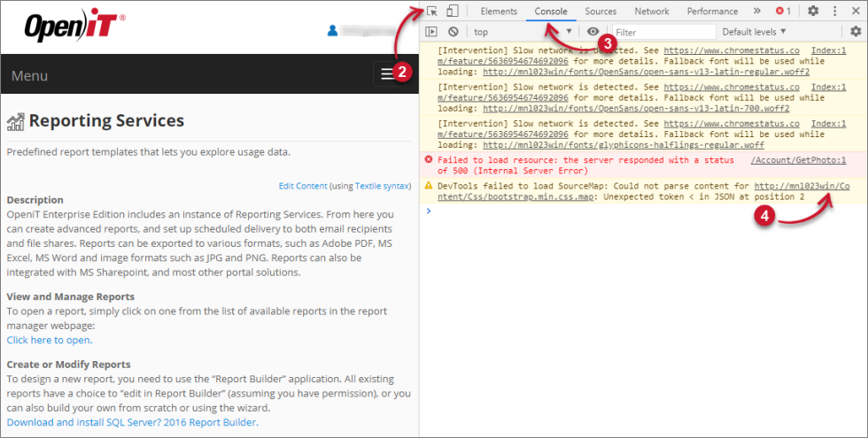Open Download SQL Server Report Builder link
868x438 pixels.
click(x=132, y=423)
